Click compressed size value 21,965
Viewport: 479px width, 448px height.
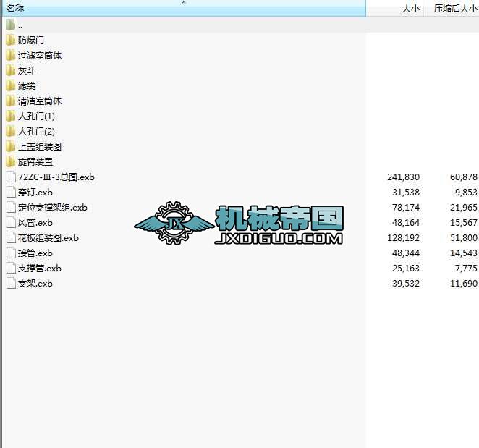(x=463, y=208)
